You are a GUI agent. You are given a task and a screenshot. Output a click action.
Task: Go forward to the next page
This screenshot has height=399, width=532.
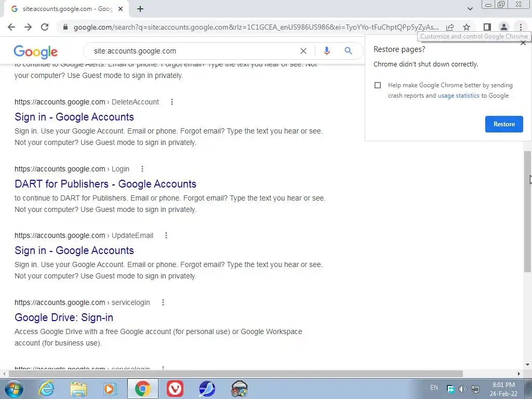coord(28,27)
